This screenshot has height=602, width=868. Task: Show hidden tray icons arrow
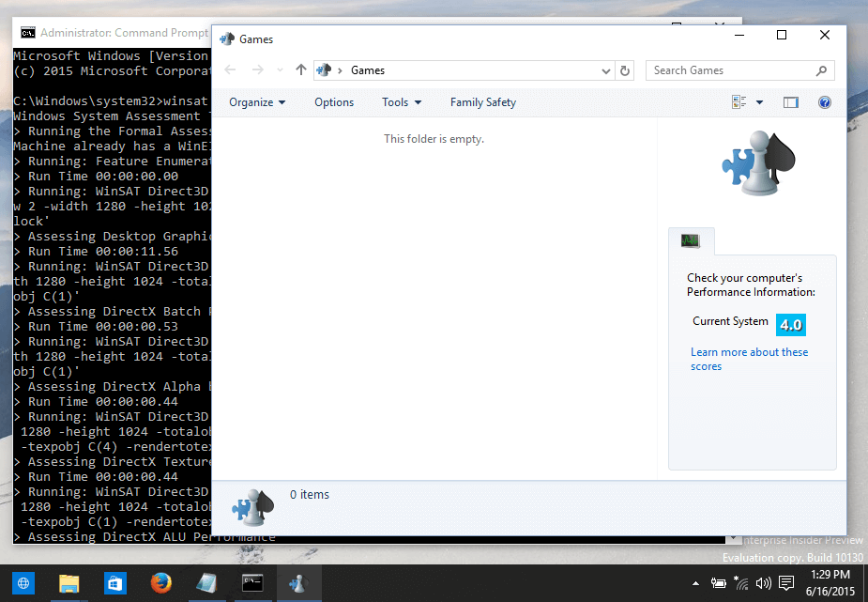tap(696, 583)
